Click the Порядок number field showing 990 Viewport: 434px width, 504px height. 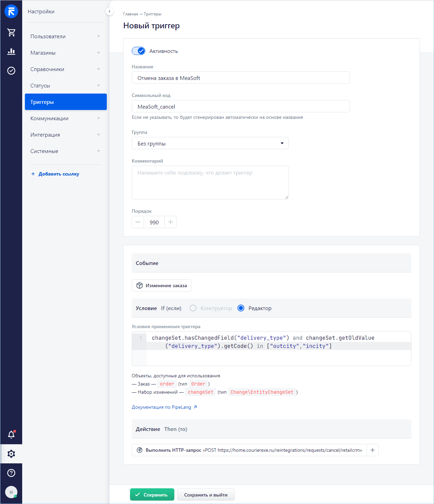pos(154,222)
